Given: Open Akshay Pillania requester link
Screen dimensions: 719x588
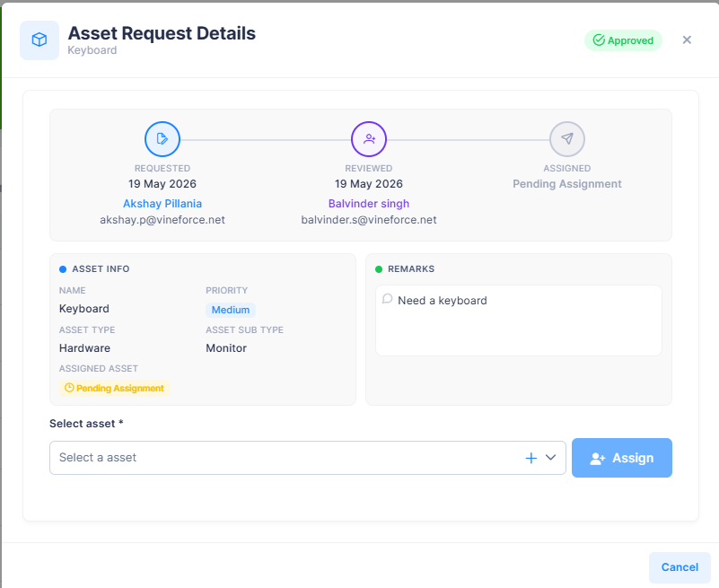Looking at the screenshot, I should click(162, 204).
